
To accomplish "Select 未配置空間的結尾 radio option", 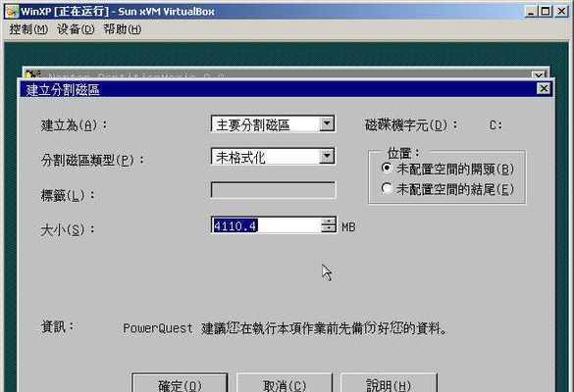I will point(387,188).
